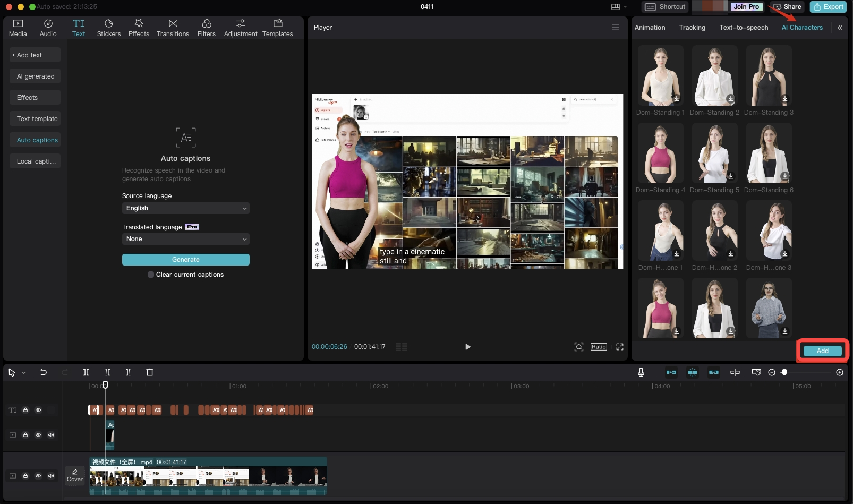Edit the Cover of the main track
The image size is (853, 504).
coord(75,475)
